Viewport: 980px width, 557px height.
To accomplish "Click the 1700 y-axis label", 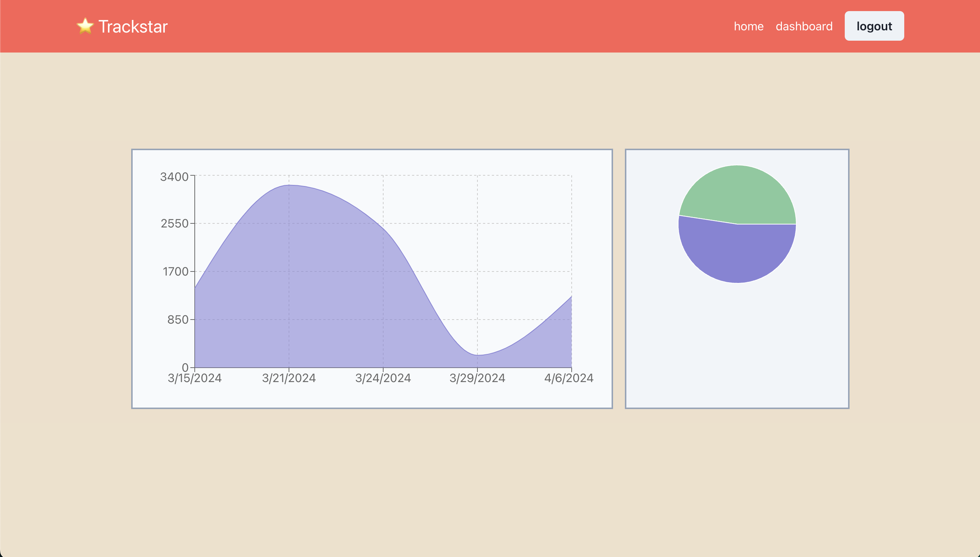I will [176, 271].
